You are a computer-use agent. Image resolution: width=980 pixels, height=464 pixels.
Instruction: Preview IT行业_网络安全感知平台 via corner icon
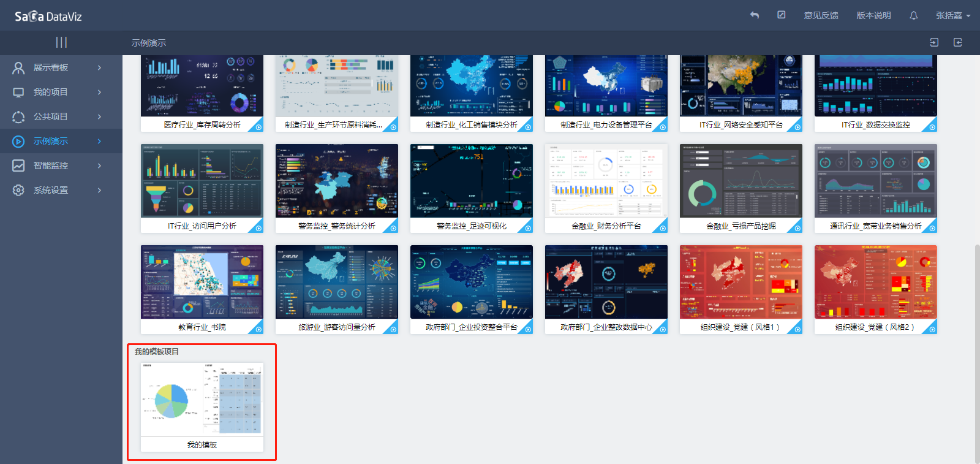(x=797, y=127)
